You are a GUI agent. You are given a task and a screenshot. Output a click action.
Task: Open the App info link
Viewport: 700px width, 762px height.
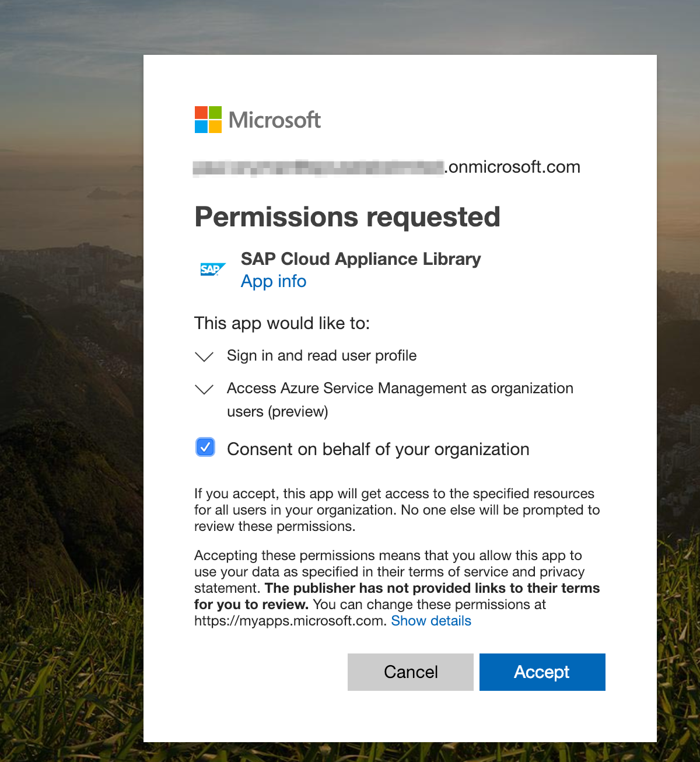[x=274, y=281]
